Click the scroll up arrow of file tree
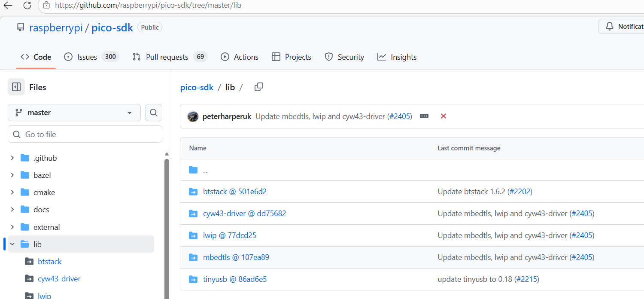 click(167, 154)
